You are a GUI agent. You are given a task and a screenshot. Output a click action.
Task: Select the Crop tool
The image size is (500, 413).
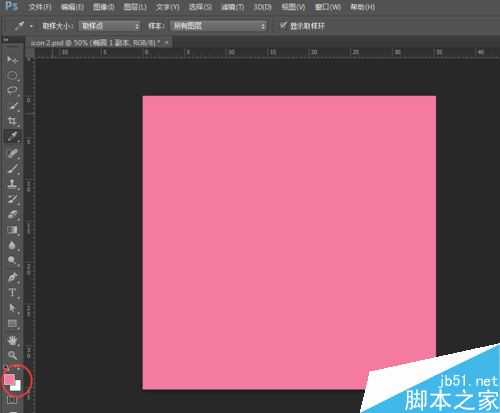[12, 121]
